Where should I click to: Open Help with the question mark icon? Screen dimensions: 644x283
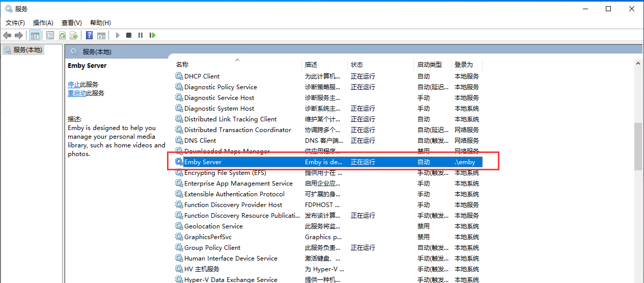pyautogui.click(x=90, y=35)
